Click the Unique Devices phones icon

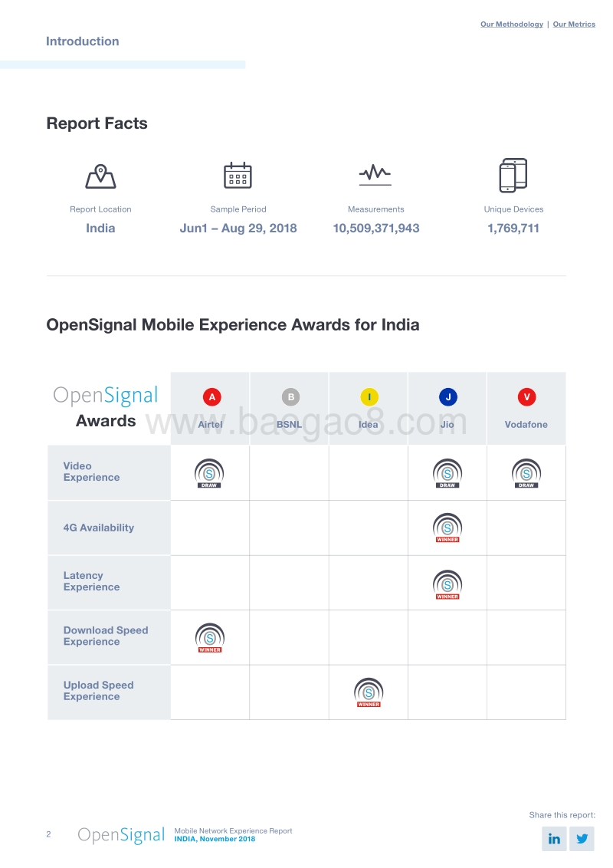tap(513, 176)
